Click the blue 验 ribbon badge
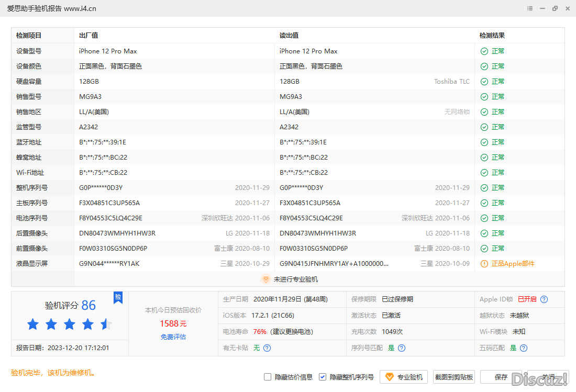The width and height of the screenshot is (576, 392). point(118,297)
